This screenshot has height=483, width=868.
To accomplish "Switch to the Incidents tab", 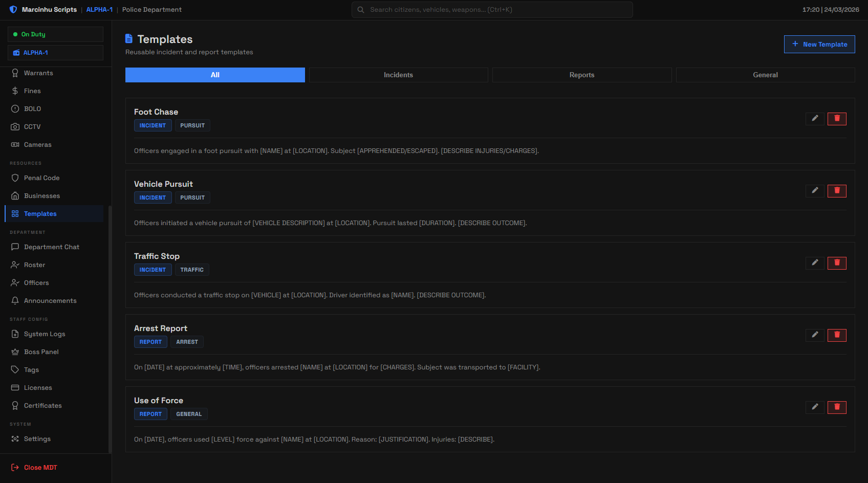I will [398, 75].
